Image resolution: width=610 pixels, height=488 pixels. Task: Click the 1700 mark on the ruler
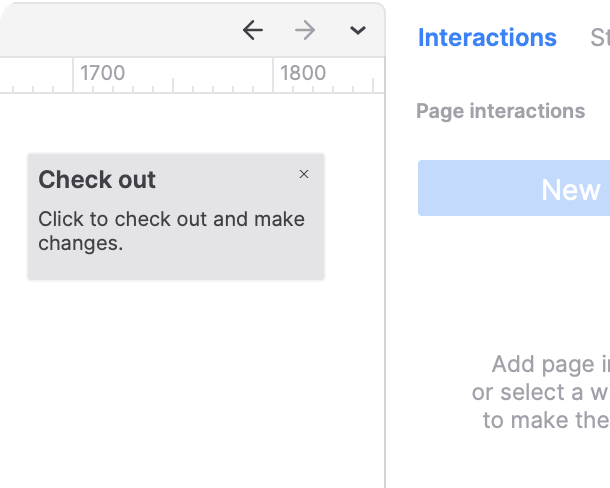(102, 73)
